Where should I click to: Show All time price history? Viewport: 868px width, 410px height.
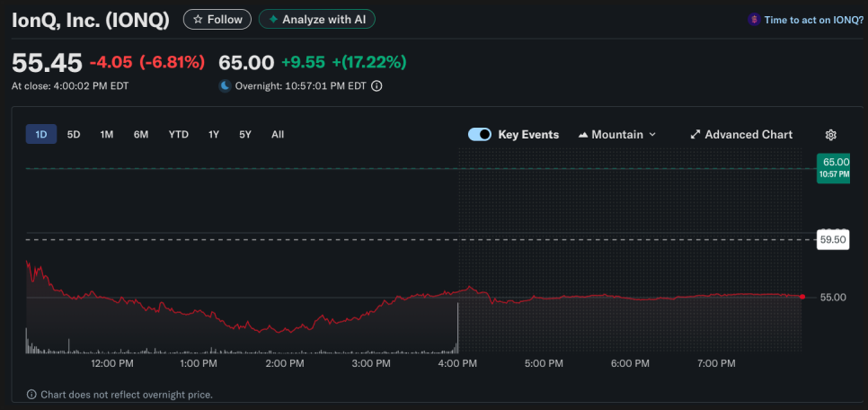(278, 135)
